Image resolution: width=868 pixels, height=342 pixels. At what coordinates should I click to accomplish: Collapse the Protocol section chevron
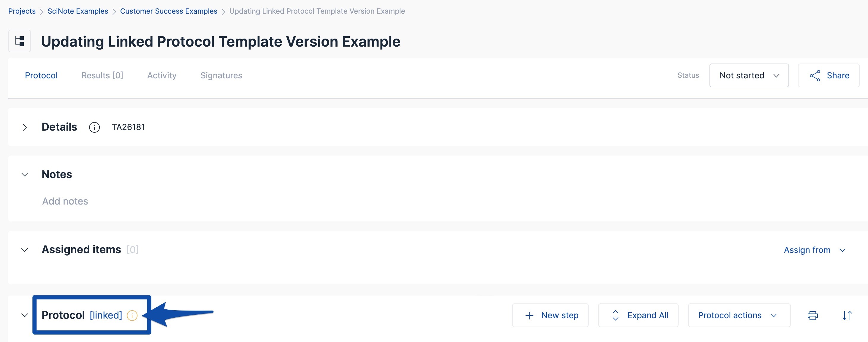coord(25,315)
